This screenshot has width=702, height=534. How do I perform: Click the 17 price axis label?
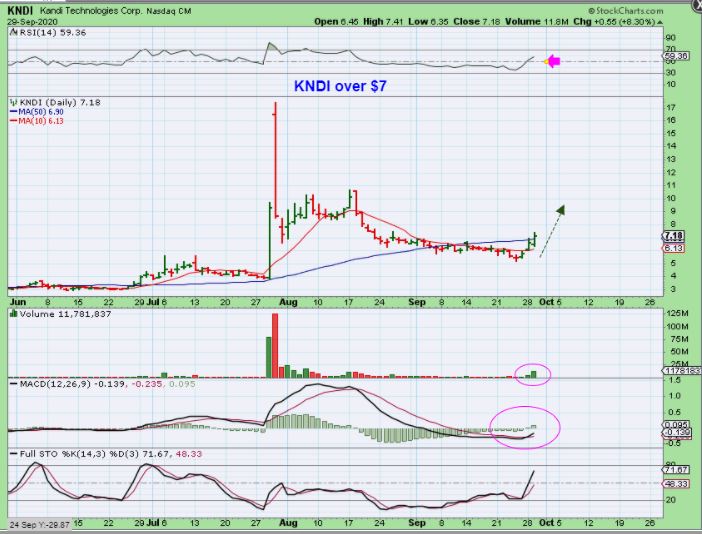671,107
